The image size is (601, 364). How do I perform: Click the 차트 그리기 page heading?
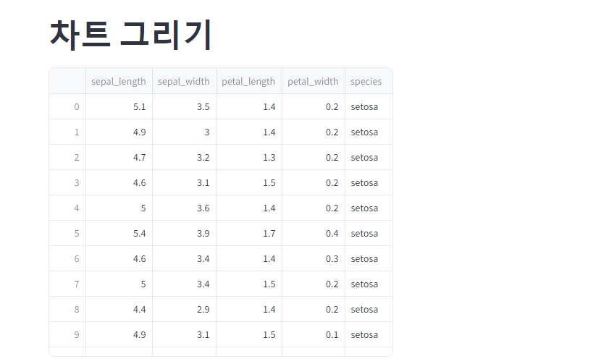click(x=131, y=35)
